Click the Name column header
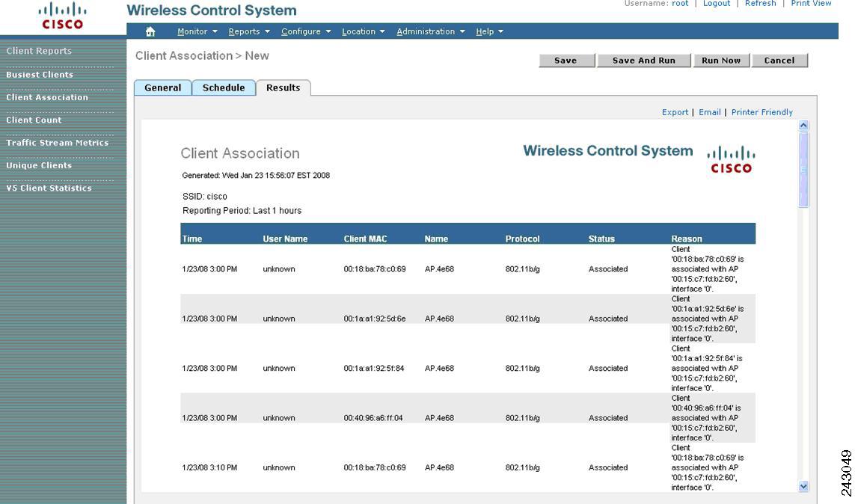 click(436, 239)
